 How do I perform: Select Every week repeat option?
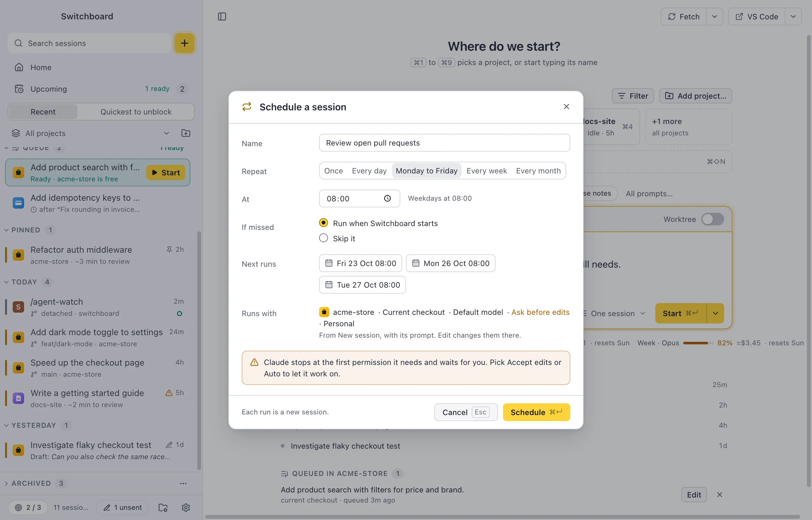(x=487, y=171)
